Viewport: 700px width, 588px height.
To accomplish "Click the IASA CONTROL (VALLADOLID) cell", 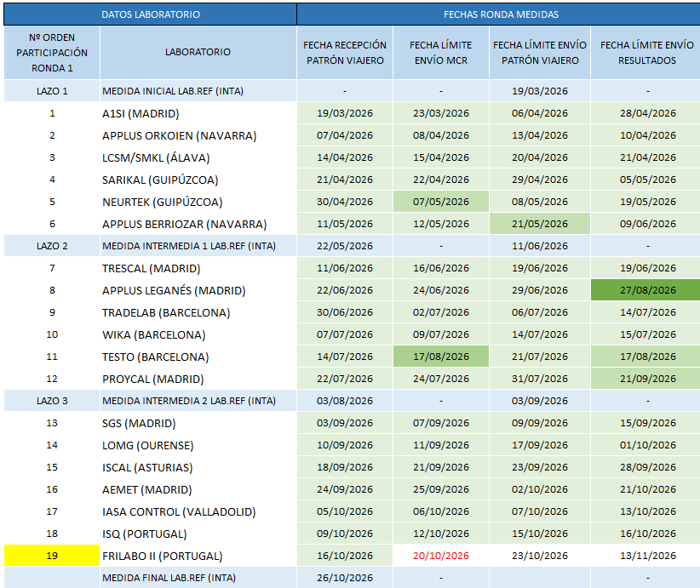I will tap(198, 511).
